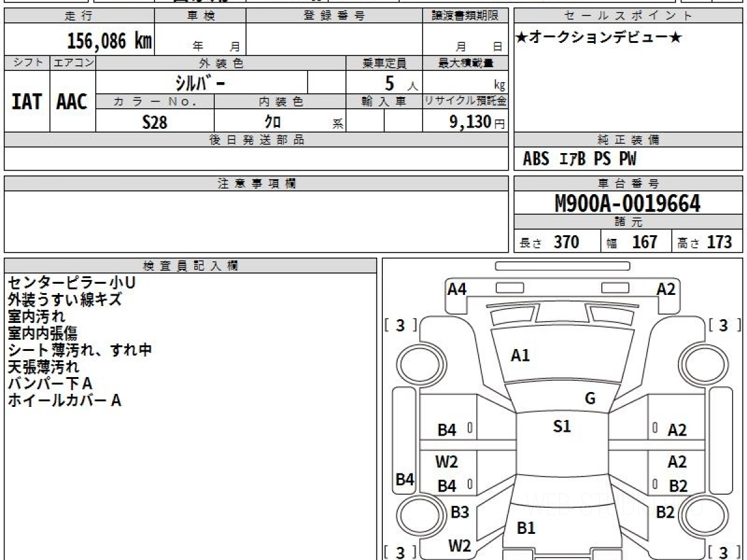The height and width of the screenshot is (560, 747).
Task: Select the seating capacity value 5 人
Action: pyautogui.click(x=401, y=83)
